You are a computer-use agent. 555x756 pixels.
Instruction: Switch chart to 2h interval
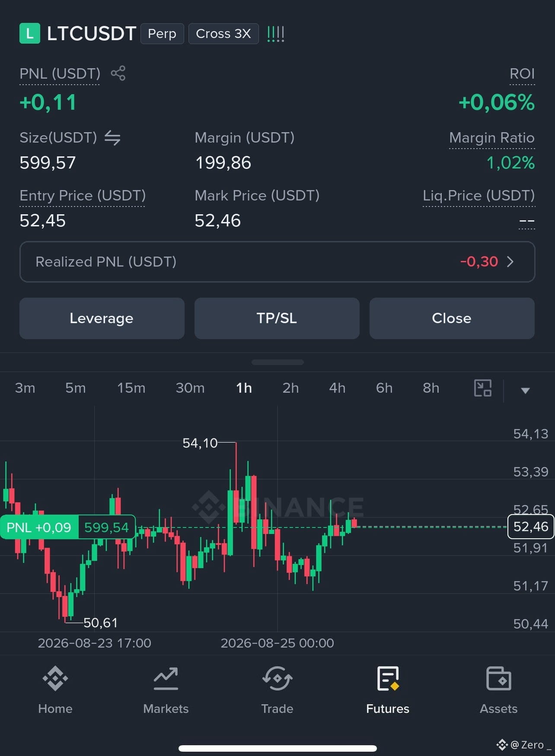pyautogui.click(x=291, y=388)
